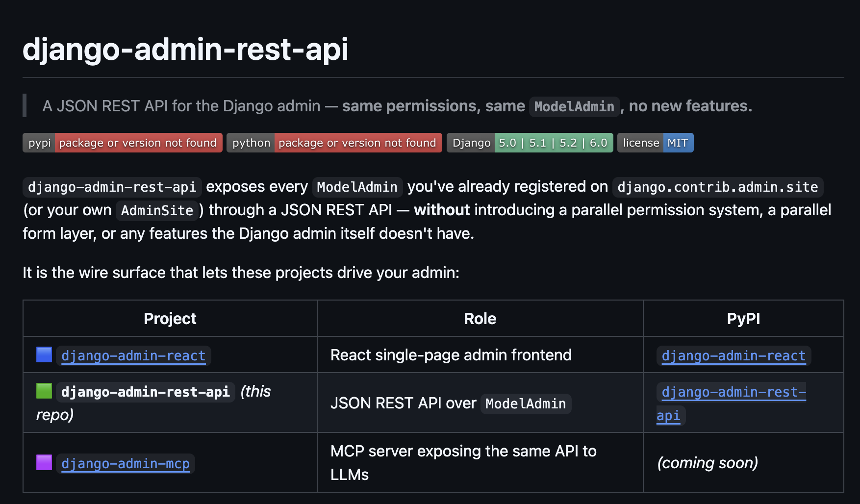This screenshot has height=504, width=860.
Task: Click the bold word 'without' in the paragraph
Action: pos(442,210)
